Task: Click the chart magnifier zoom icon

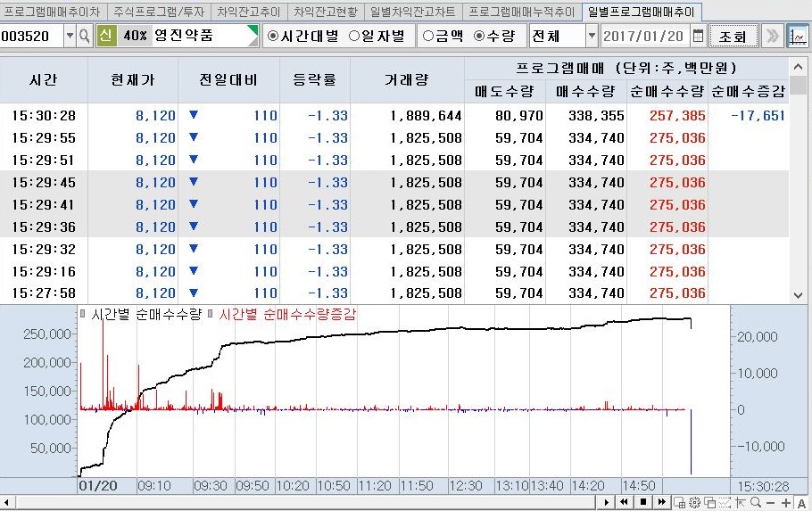Action: [x=756, y=502]
